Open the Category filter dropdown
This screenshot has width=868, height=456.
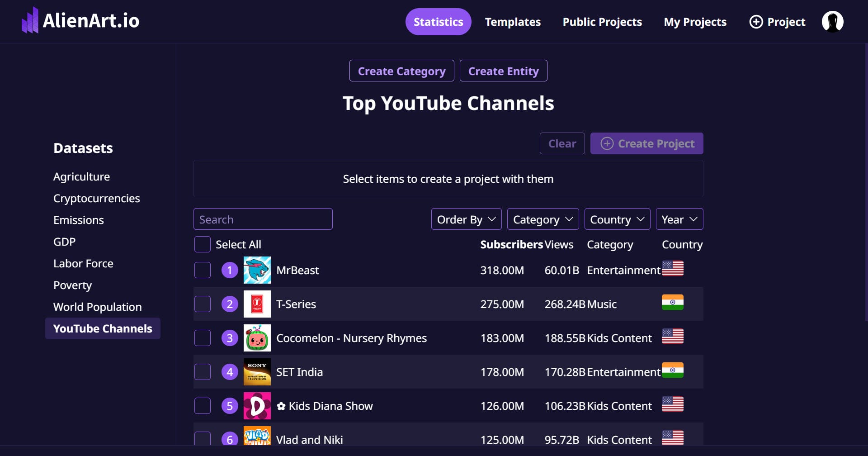coord(543,219)
